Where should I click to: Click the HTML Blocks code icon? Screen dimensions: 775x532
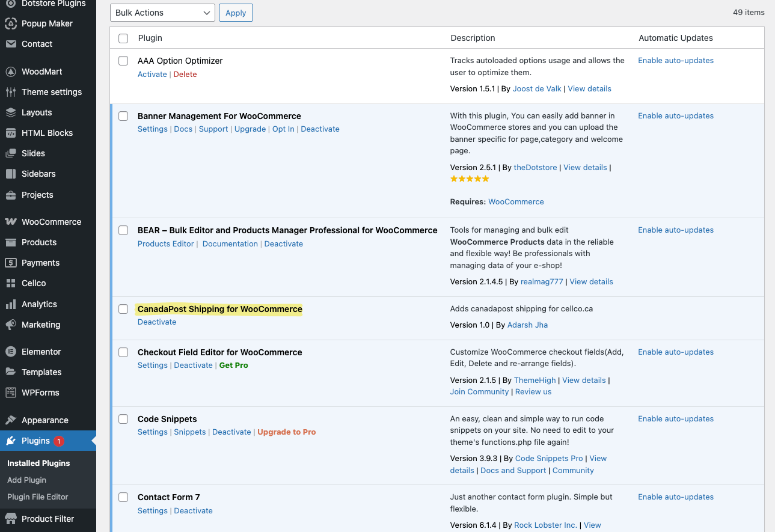(10, 133)
